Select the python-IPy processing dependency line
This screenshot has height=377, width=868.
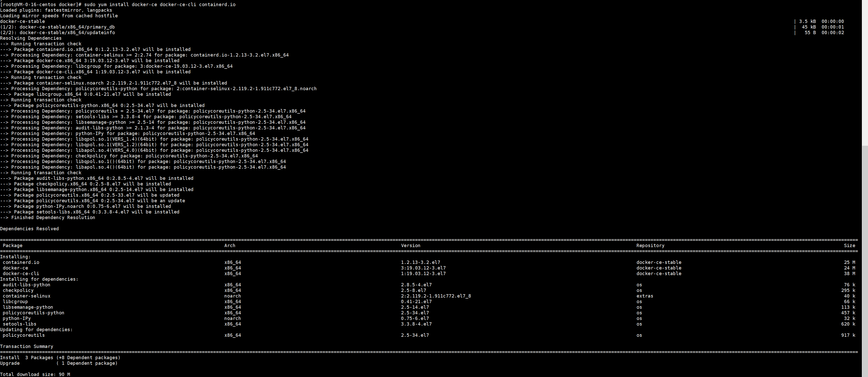point(128,134)
